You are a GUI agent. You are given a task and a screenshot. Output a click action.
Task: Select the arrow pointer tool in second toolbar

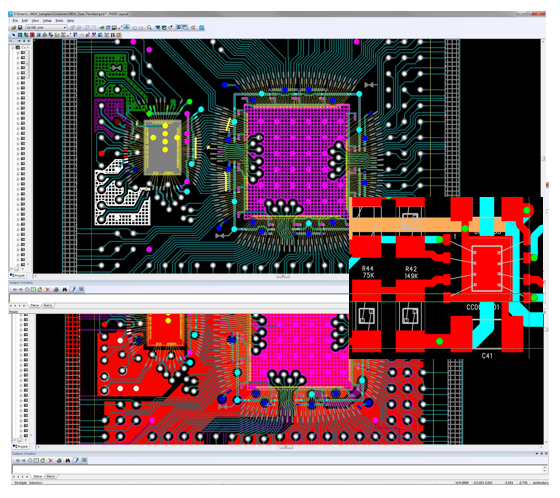(x=14, y=35)
